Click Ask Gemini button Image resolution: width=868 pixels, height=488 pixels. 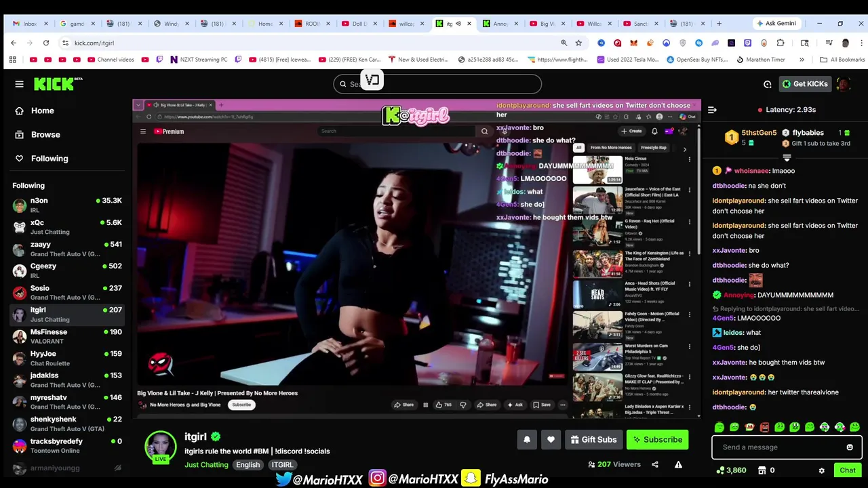click(777, 24)
